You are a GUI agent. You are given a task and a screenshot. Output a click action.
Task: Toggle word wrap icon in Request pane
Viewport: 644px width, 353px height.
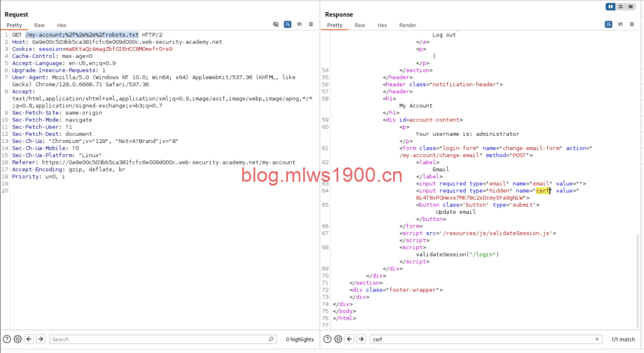(287, 25)
